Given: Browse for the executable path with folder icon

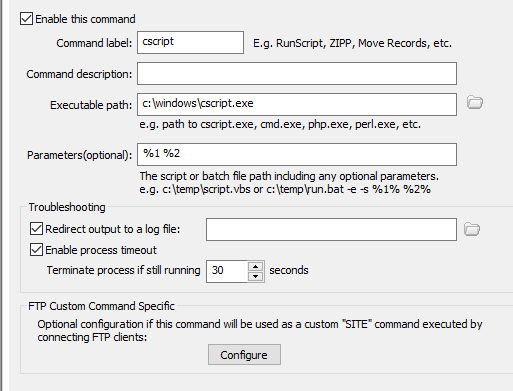Looking at the screenshot, I should click(475, 102).
